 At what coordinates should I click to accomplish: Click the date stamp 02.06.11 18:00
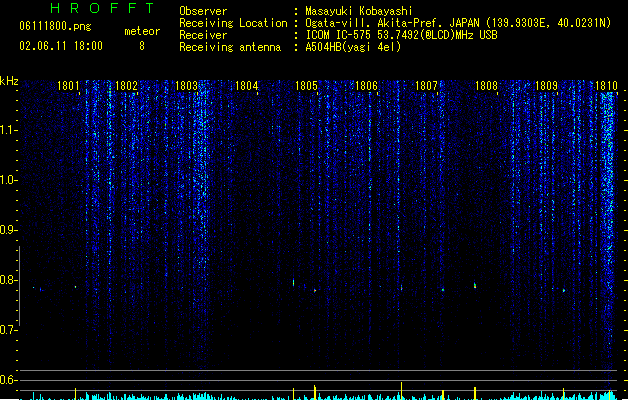click(x=61, y=46)
